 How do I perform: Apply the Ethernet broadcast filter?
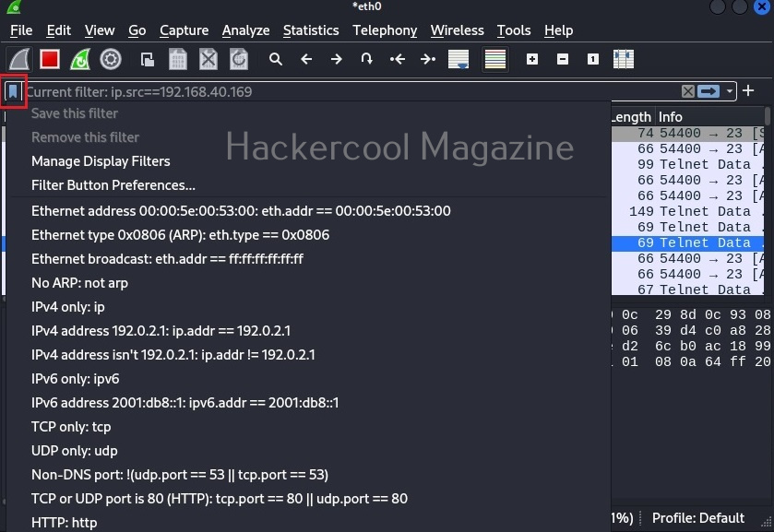click(x=310, y=259)
